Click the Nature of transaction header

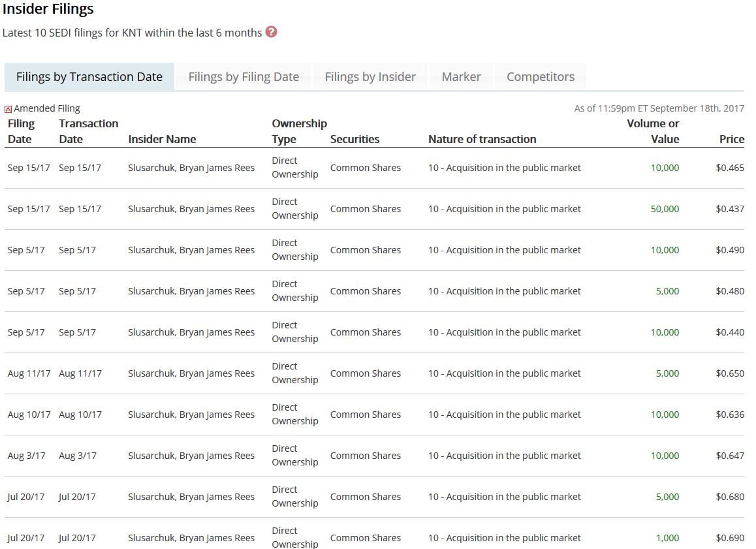pyautogui.click(x=482, y=139)
